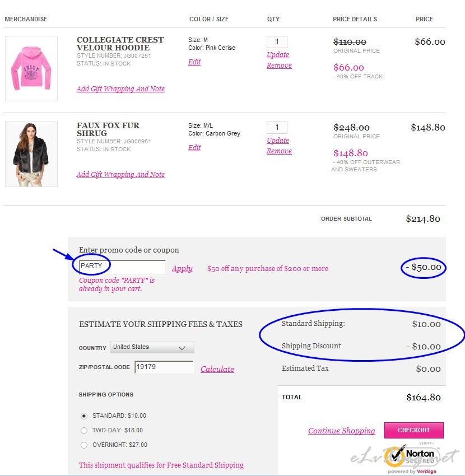Open the faux fox fur shrug thumbnail
The image size is (465, 476).
coord(31,154)
